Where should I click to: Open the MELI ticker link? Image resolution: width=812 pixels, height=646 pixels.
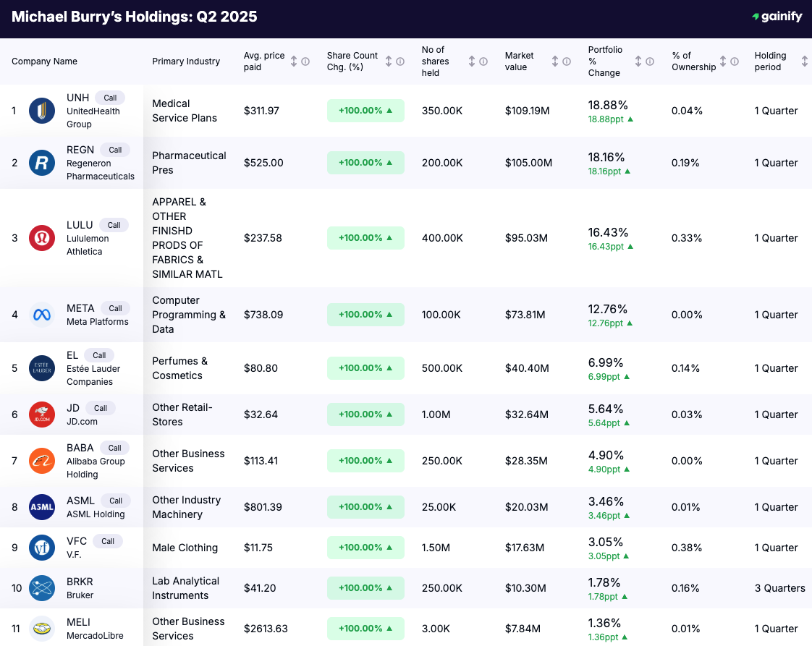click(78, 622)
